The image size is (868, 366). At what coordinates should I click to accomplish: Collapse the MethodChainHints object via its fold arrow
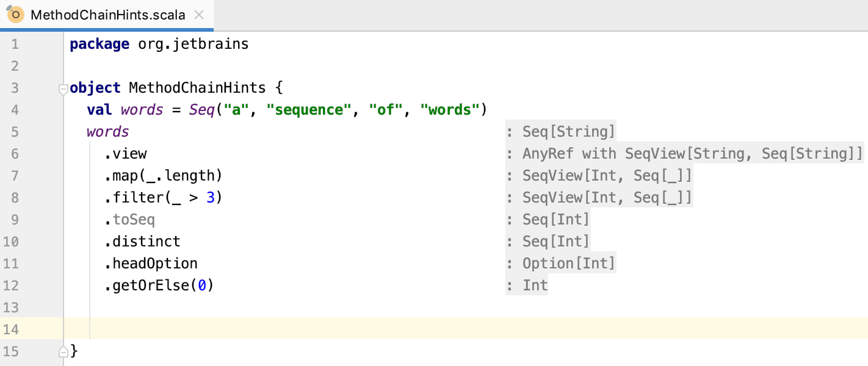point(63,88)
